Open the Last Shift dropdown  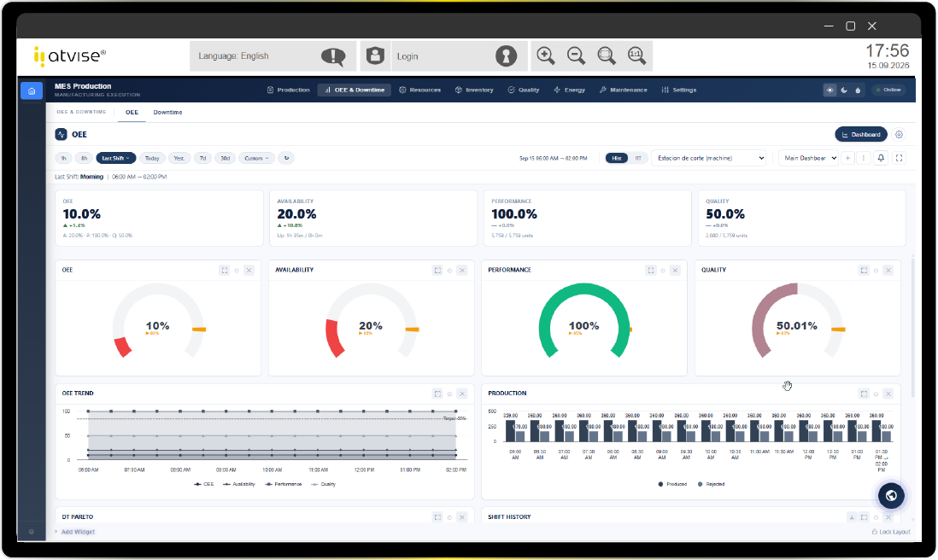coord(115,159)
